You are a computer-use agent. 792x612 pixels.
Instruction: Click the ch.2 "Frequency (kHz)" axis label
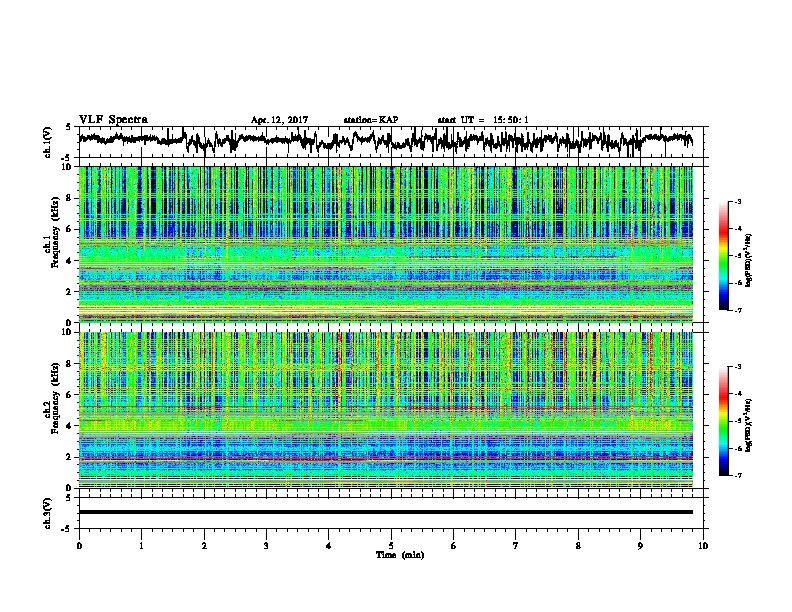53,398
